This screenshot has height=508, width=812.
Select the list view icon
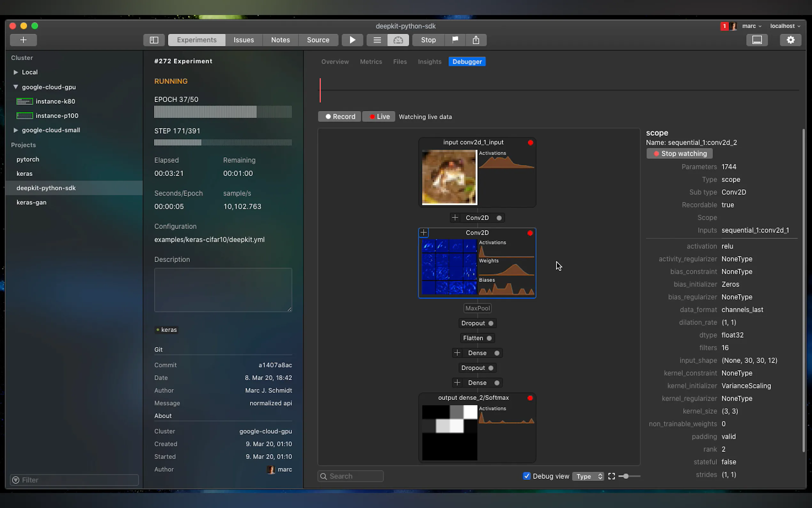pyautogui.click(x=377, y=40)
